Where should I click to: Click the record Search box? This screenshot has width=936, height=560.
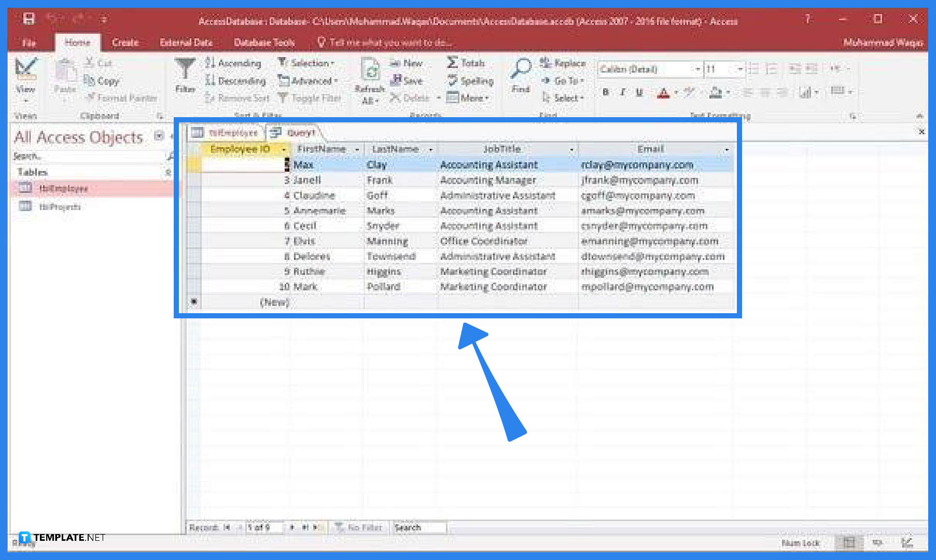[417, 527]
